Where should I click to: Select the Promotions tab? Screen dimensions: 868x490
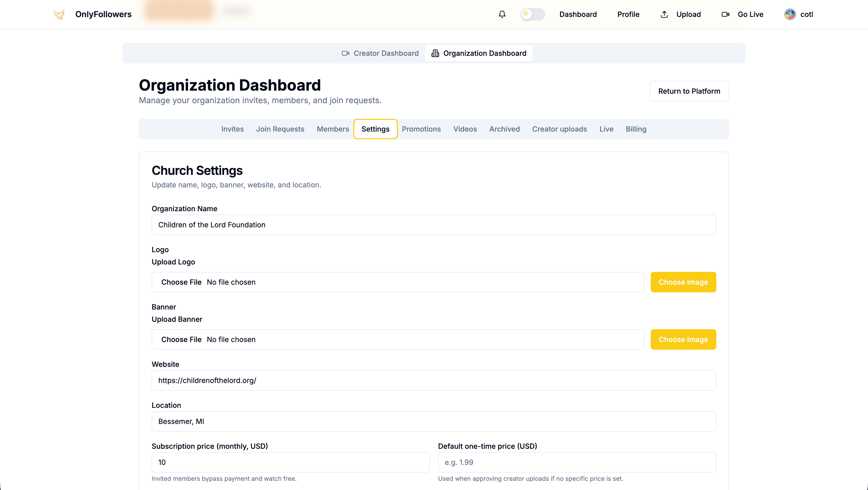(x=421, y=129)
